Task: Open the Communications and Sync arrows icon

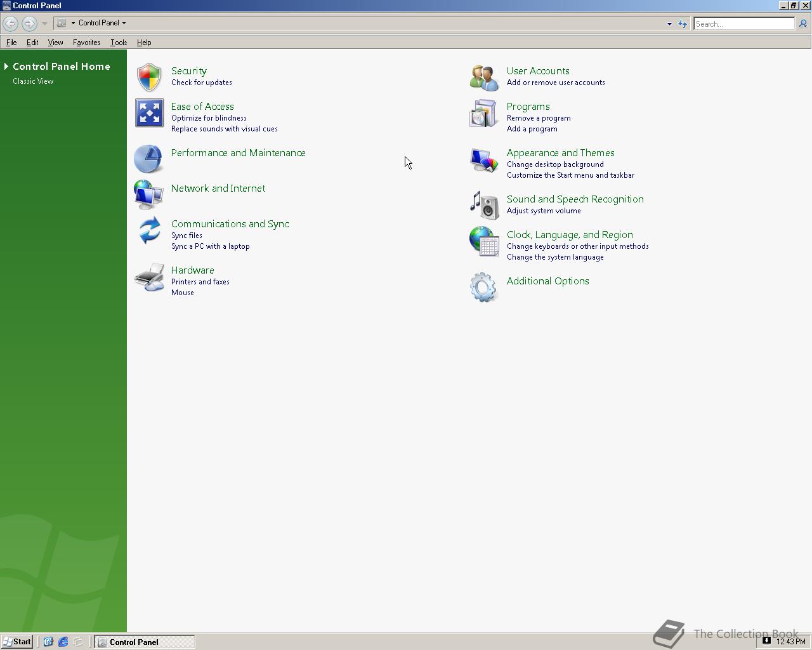Action: pyautogui.click(x=149, y=230)
